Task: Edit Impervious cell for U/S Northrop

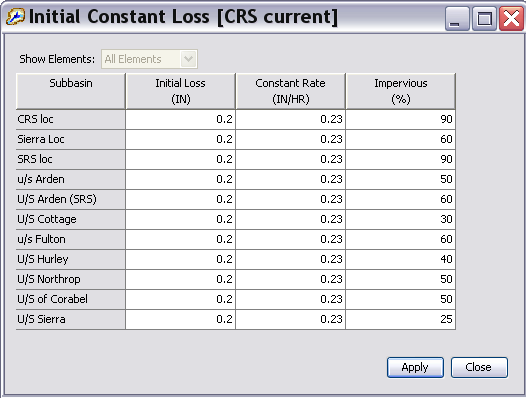Action: pos(401,279)
